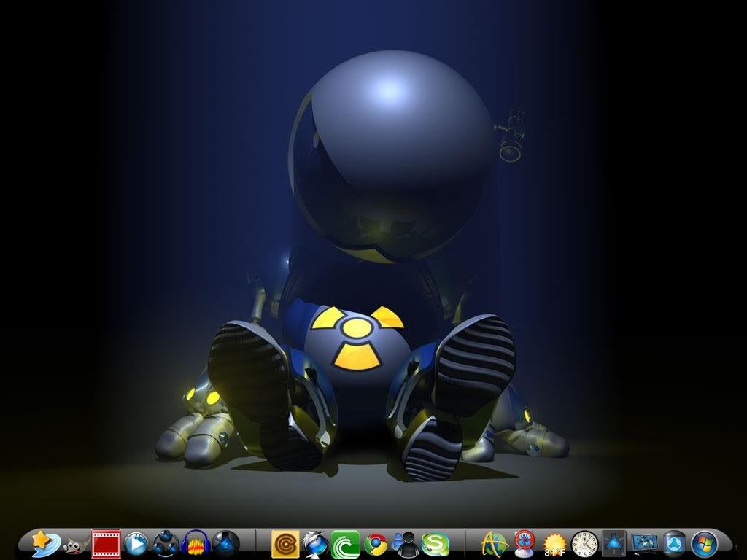
Task: Open the dark round blue-X dock icon
Action: (225, 544)
